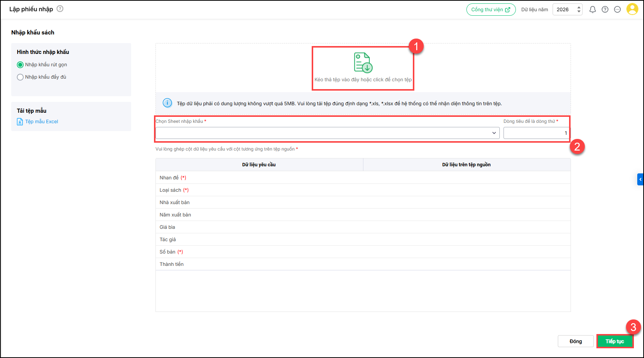Open the chat bubble more icon
This screenshot has height=358, width=644.
coord(617,10)
